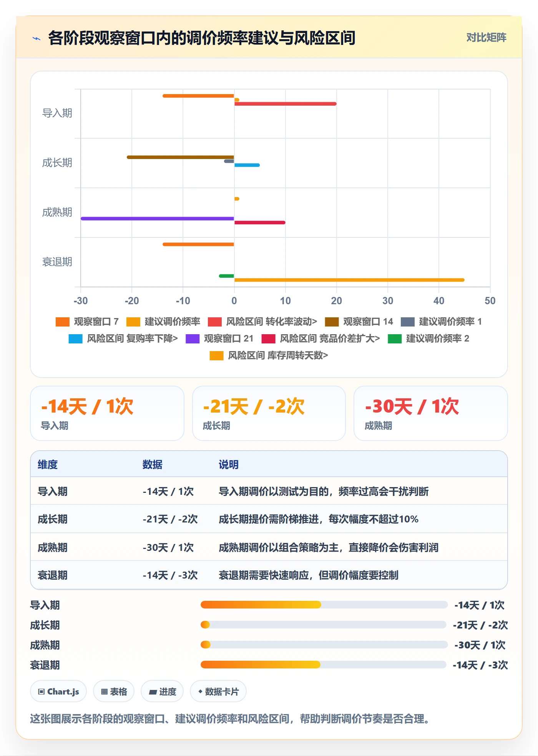Viewport: 538px width, 756px height.
Task: Click the text 衰退期需要快速响应，但调价幅度要控制
Action: (309, 575)
